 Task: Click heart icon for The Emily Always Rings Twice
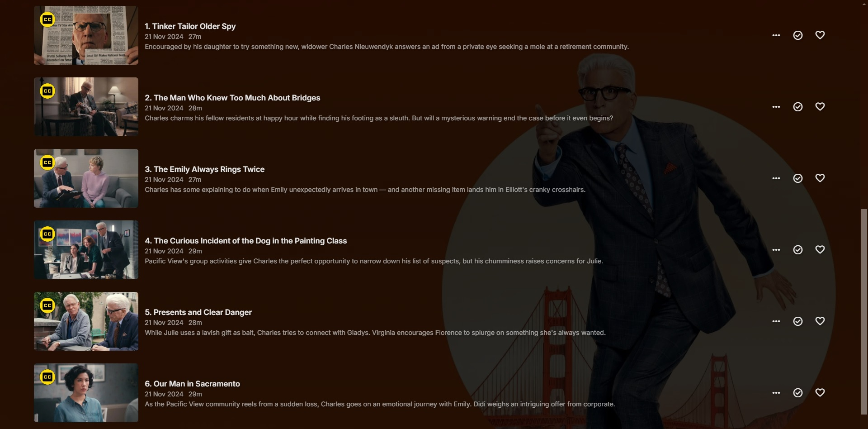point(820,178)
